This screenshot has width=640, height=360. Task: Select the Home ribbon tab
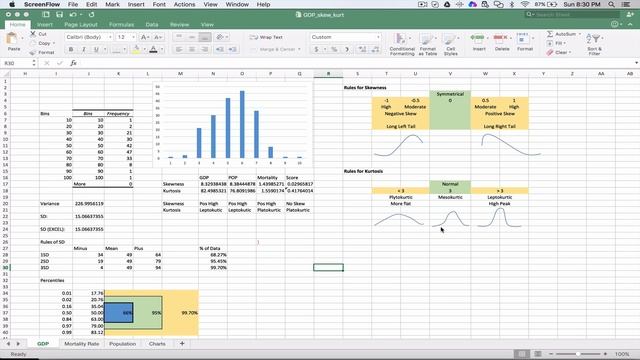(x=18, y=24)
